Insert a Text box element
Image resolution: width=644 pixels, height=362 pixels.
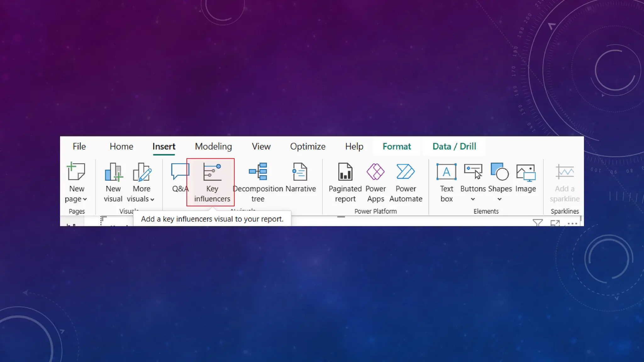(446, 172)
